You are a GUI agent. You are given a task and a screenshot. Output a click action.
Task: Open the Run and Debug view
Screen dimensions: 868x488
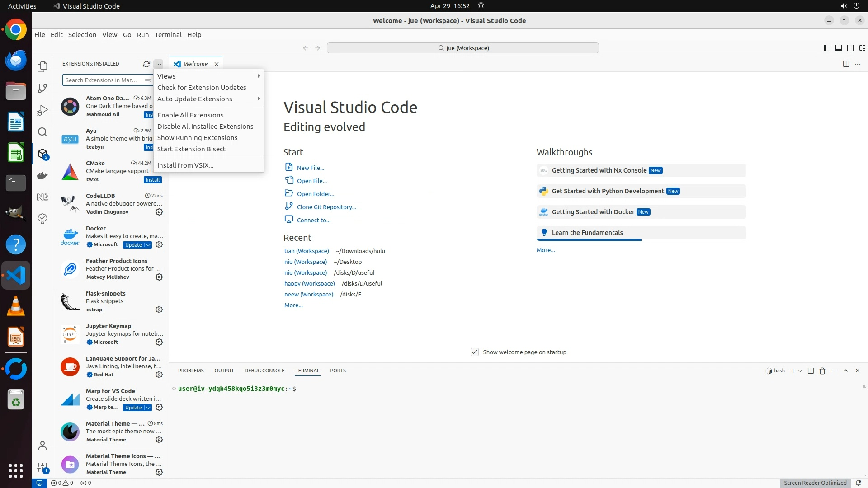(42, 110)
